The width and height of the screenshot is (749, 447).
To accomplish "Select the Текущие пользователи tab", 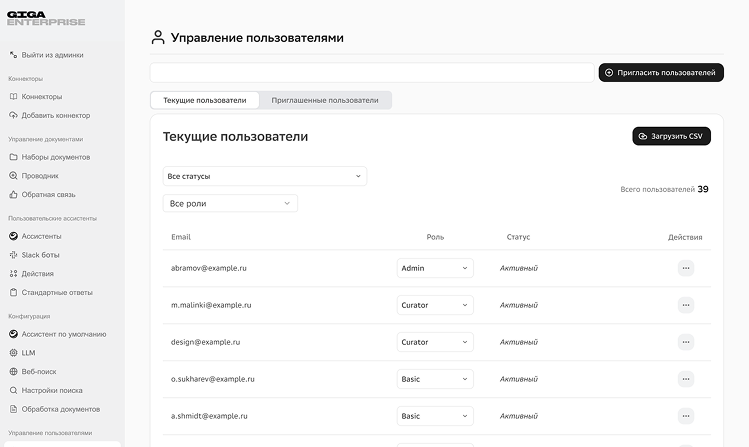I will (x=205, y=100).
